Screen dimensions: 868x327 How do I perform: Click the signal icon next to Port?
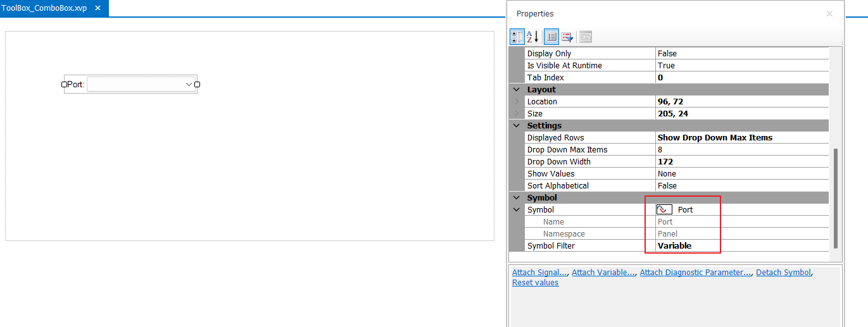tap(664, 209)
